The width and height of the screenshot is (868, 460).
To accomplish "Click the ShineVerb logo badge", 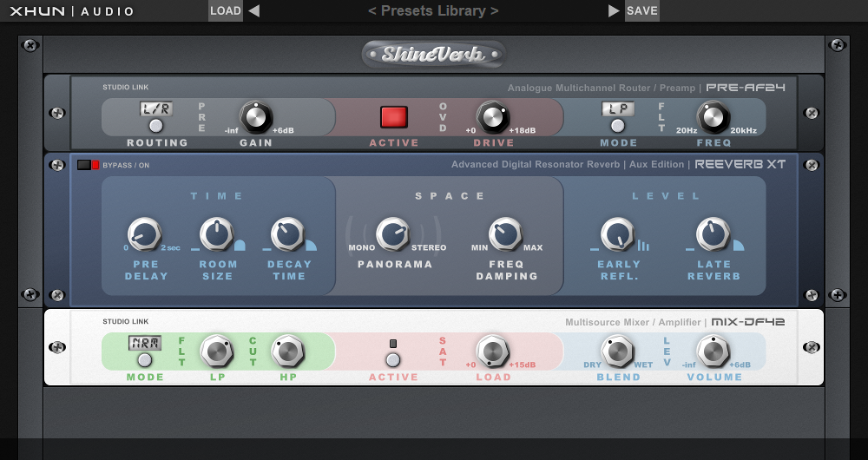I will coord(433,55).
